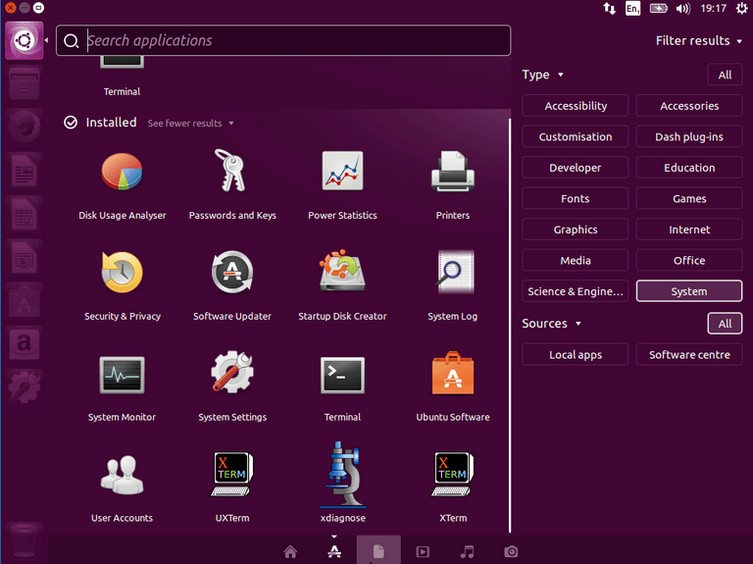The height and width of the screenshot is (564, 753).
Task: Open the network indicator in top panel
Action: (x=609, y=8)
